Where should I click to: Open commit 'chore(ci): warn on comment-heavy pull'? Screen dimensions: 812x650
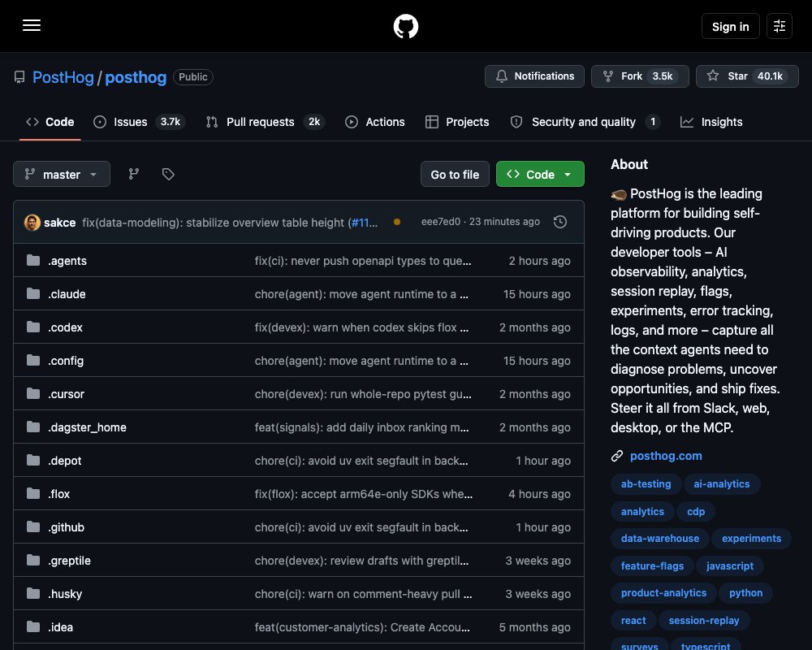[x=363, y=594]
